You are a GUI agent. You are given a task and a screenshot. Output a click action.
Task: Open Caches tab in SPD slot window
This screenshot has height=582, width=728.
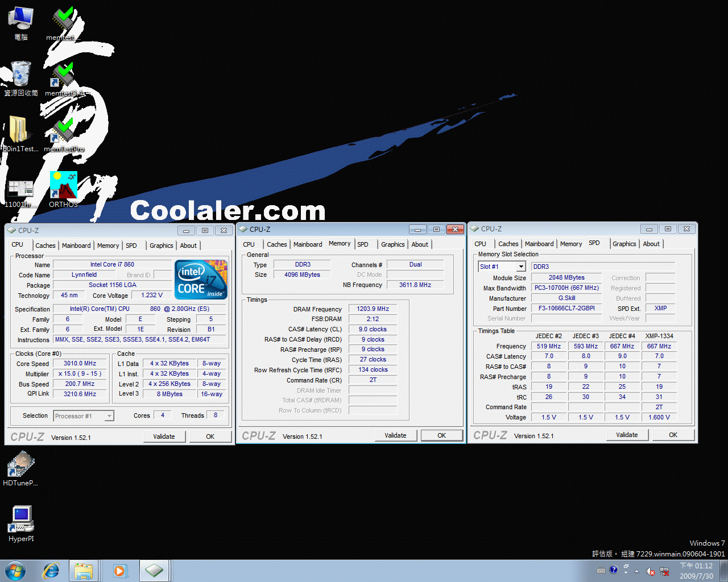pos(508,244)
